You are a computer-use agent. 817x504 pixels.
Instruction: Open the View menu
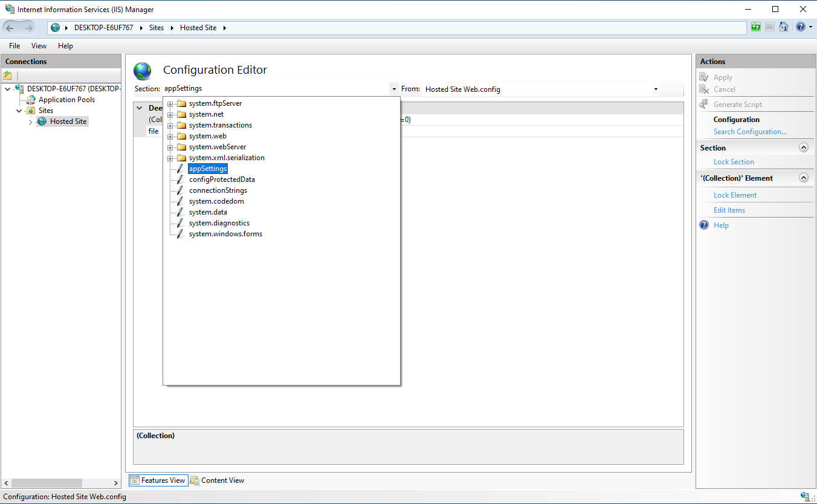tap(39, 45)
